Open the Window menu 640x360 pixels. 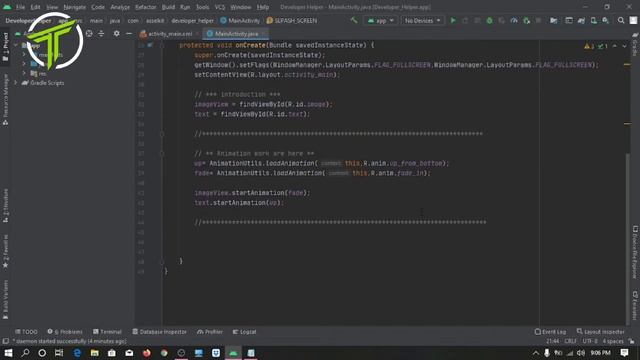(x=241, y=7)
